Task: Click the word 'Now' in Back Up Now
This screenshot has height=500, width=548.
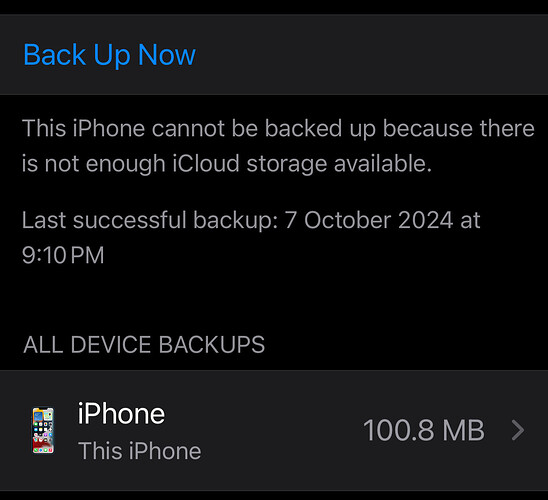Action: (167, 55)
